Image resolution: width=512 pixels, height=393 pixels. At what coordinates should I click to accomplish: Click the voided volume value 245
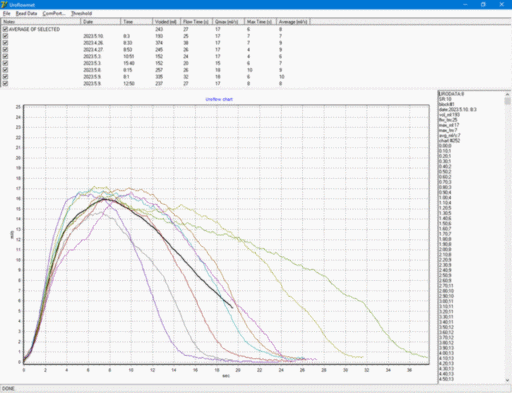click(x=159, y=50)
